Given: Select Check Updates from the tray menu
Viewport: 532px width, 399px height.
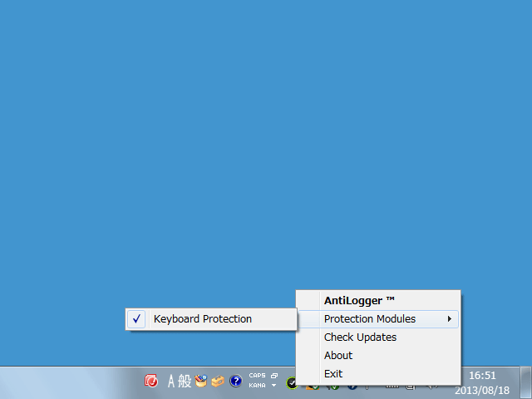Looking at the screenshot, I should point(360,337).
